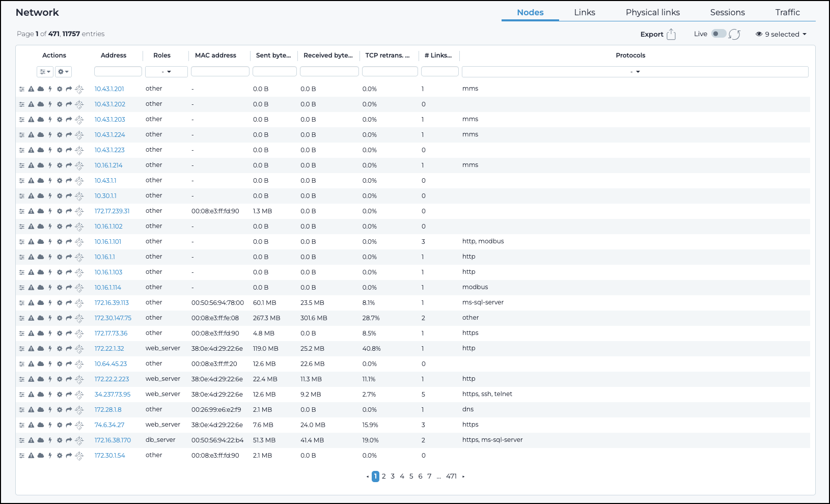Switch to the Links tab
830x504 pixels.
click(x=585, y=12)
